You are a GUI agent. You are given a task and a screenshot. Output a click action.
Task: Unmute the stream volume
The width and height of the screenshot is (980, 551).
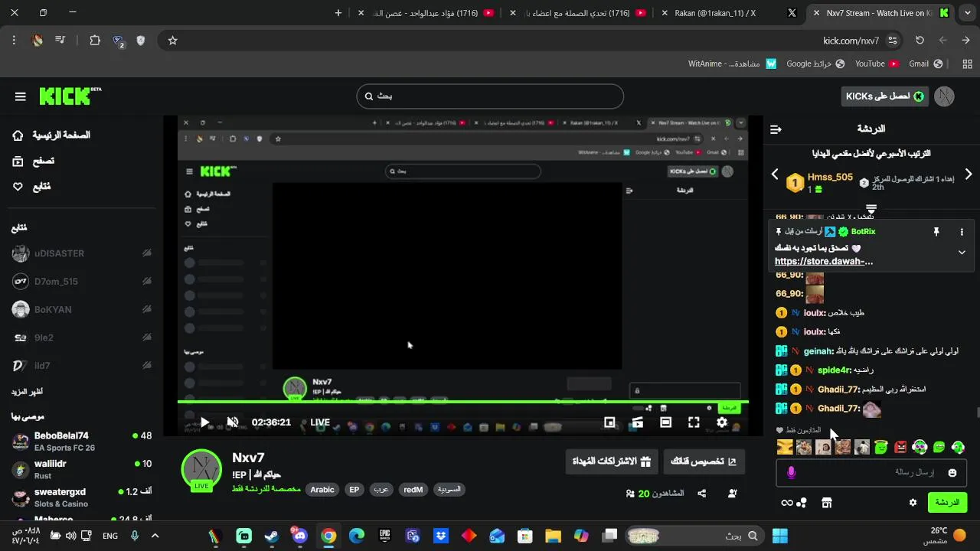[x=233, y=422]
